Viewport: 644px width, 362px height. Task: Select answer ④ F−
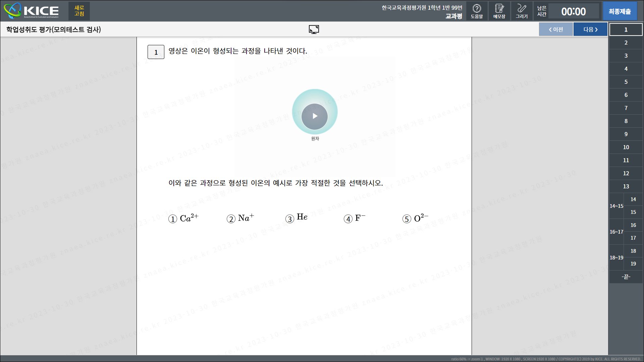coord(355,219)
